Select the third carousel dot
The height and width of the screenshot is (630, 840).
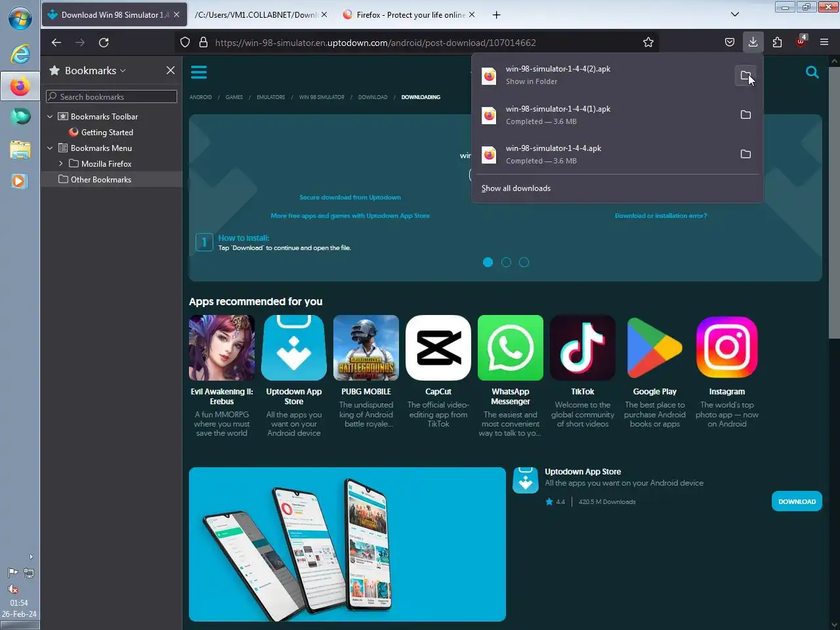(524, 262)
